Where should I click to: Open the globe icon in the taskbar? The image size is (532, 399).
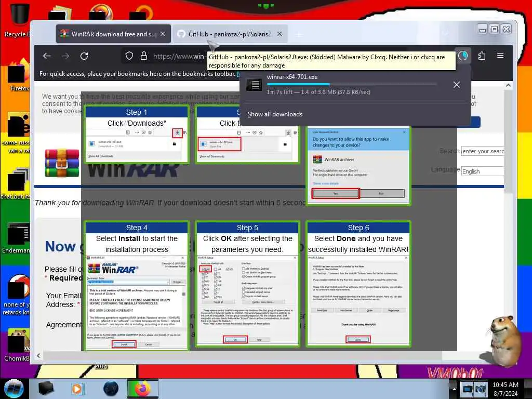111,389
